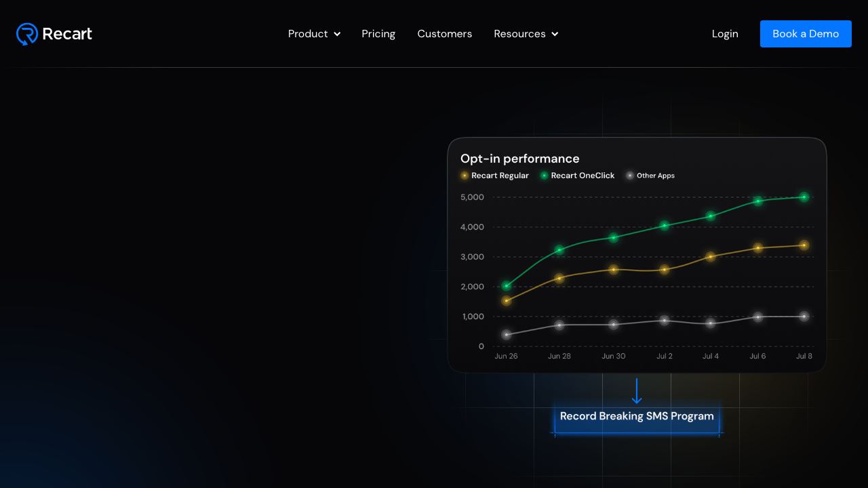The height and width of the screenshot is (488, 868).
Task: Click the Resources chevron arrow
Action: [x=555, y=34]
